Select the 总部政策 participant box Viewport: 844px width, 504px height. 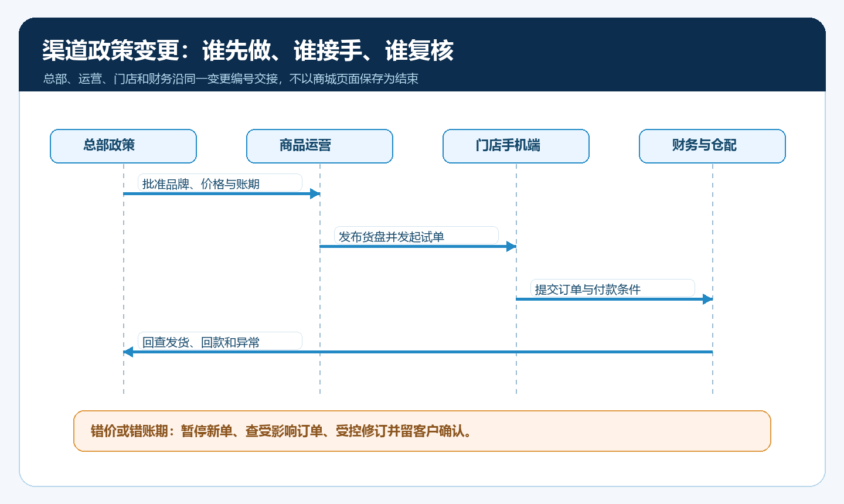[123, 146]
